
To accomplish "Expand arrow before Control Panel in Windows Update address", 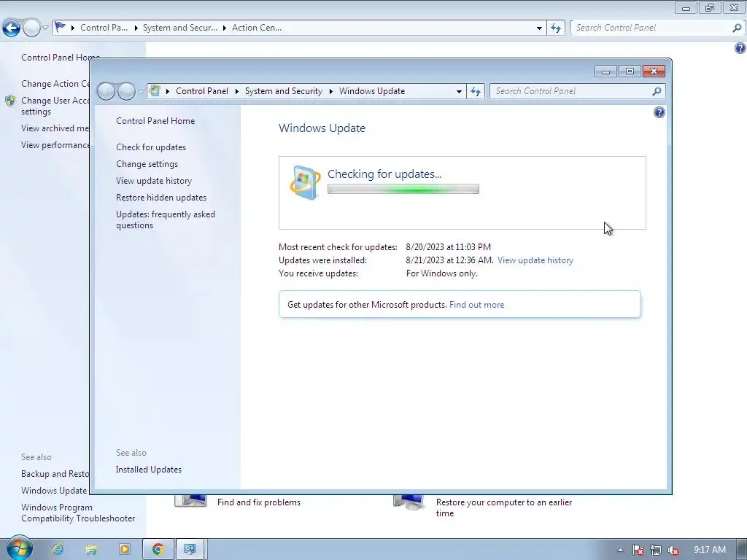I will pos(168,91).
